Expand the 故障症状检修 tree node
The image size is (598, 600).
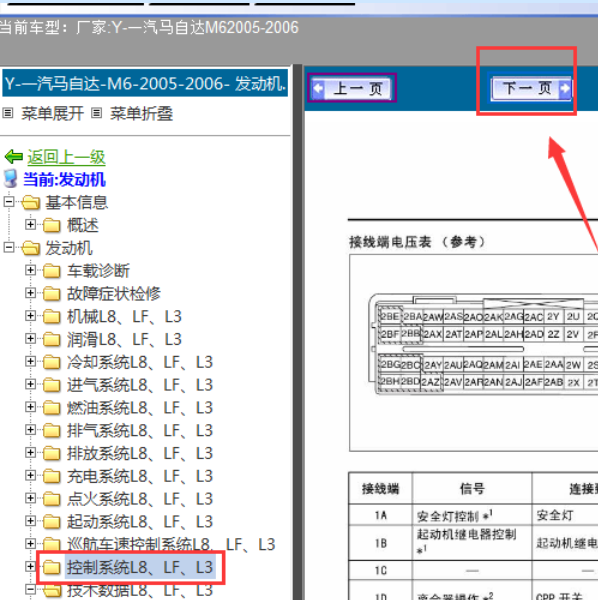30,293
